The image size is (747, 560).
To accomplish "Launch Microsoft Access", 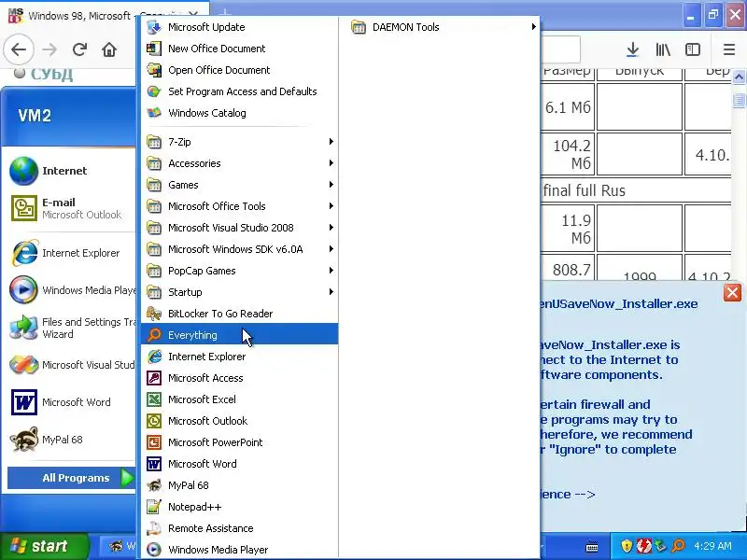I will pyautogui.click(x=240, y=378).
